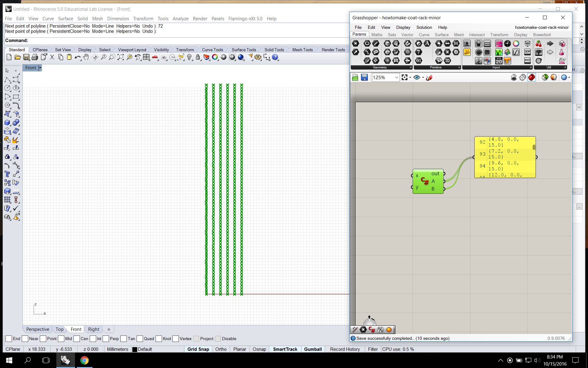This screenshot has height=368, width=588.
Task: Open the Curve Tools toolbar tab
Action: click(212, 50)
